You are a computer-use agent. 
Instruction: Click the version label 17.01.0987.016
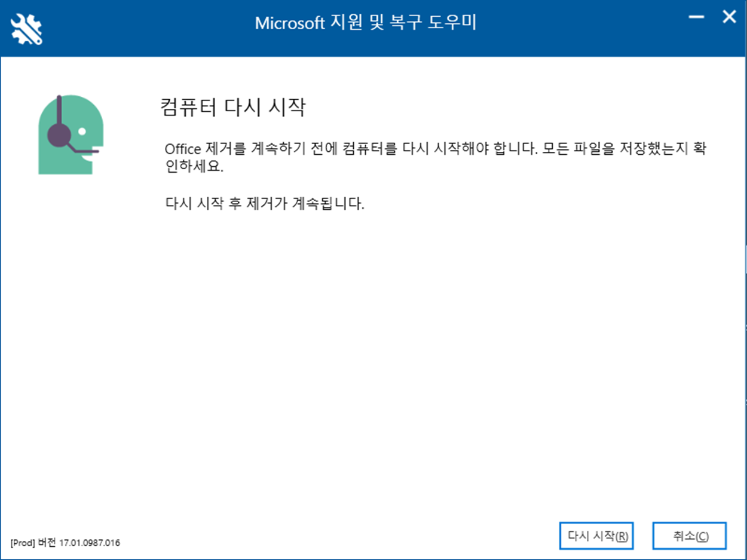[65, 543]
